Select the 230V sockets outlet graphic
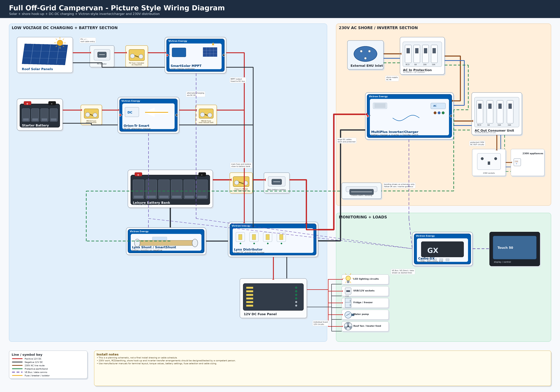 pyautogui.click(x=489, y=162)
